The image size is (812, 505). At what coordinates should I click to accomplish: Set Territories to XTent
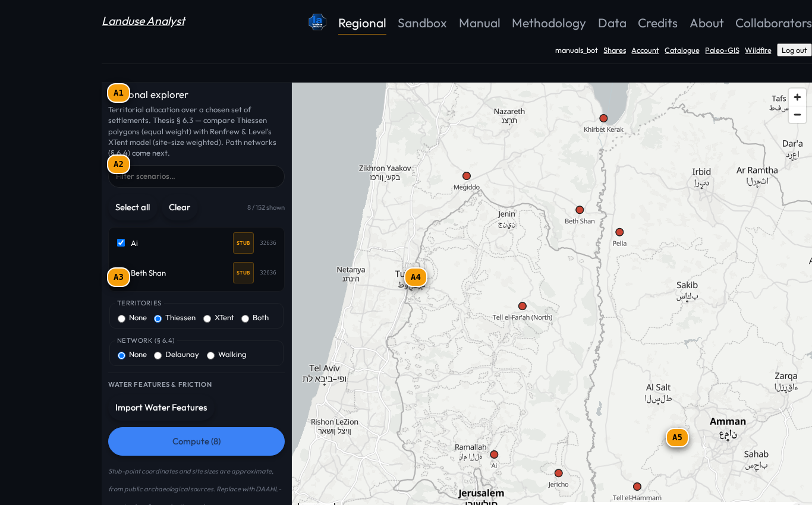pyautogui.click(x=207, y=318)
